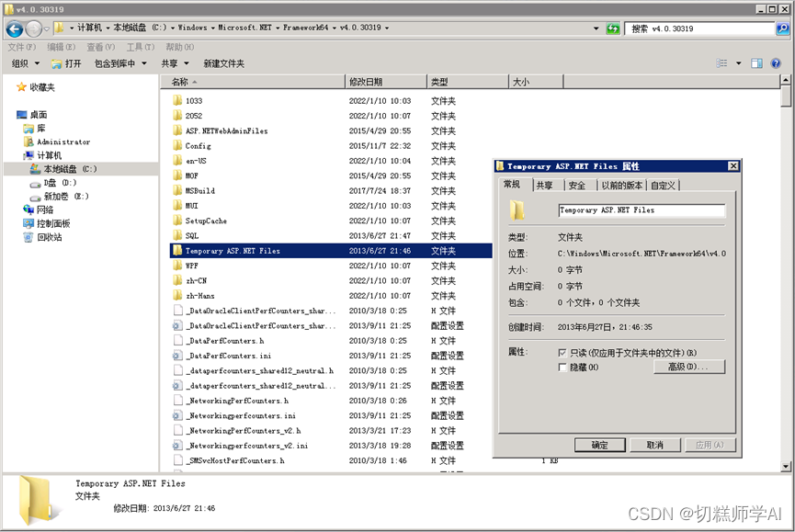795x532 pixels.
Task: Click the folder name field in properties dialog
Action: [x=642, y=210]
